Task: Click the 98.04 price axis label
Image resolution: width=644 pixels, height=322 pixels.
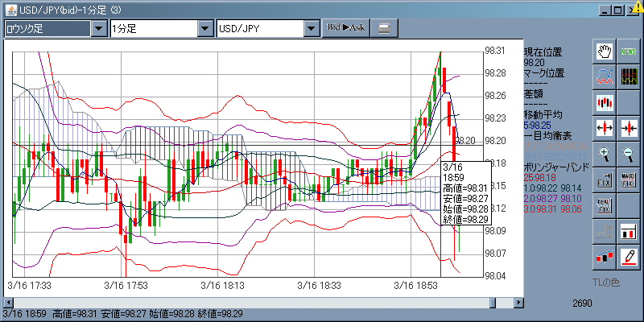Action: point(494,275)
